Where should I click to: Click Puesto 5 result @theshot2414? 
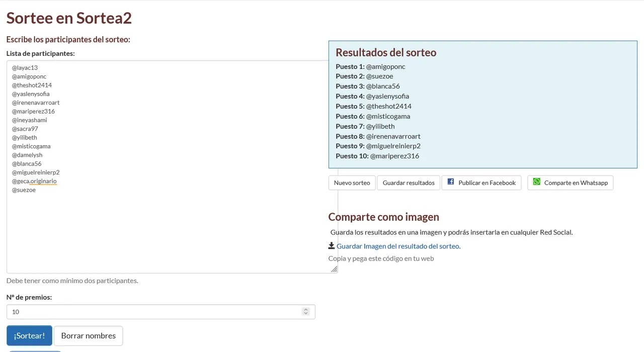point(388,106)
